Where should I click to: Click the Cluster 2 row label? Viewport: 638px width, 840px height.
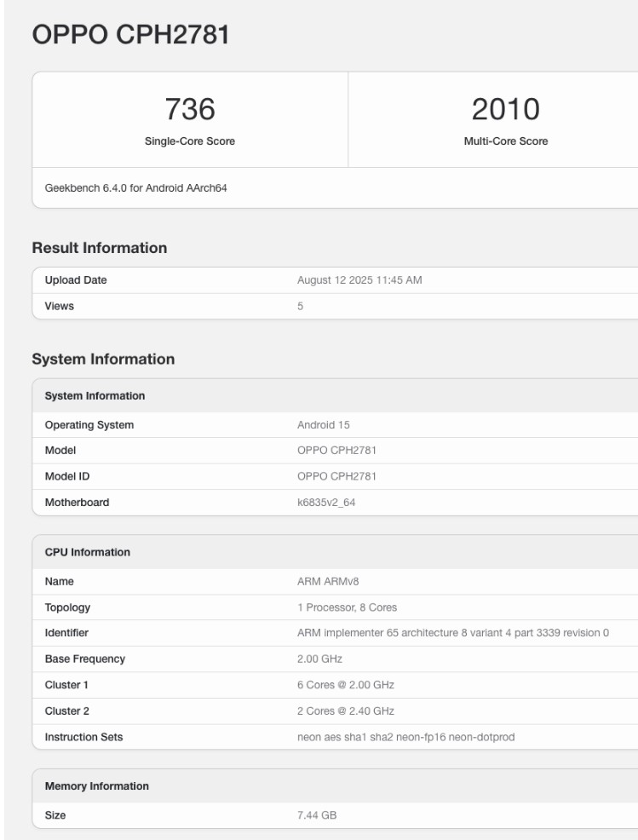pyautogui.click(x=67, y=711)
